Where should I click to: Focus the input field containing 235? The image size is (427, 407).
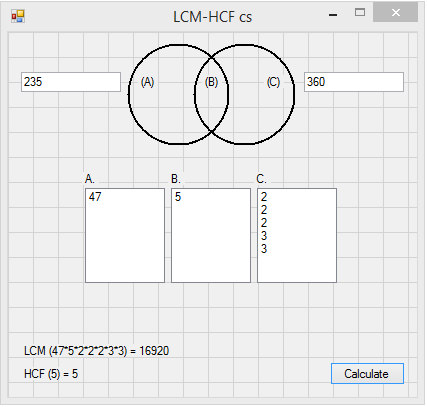(71, 82)
